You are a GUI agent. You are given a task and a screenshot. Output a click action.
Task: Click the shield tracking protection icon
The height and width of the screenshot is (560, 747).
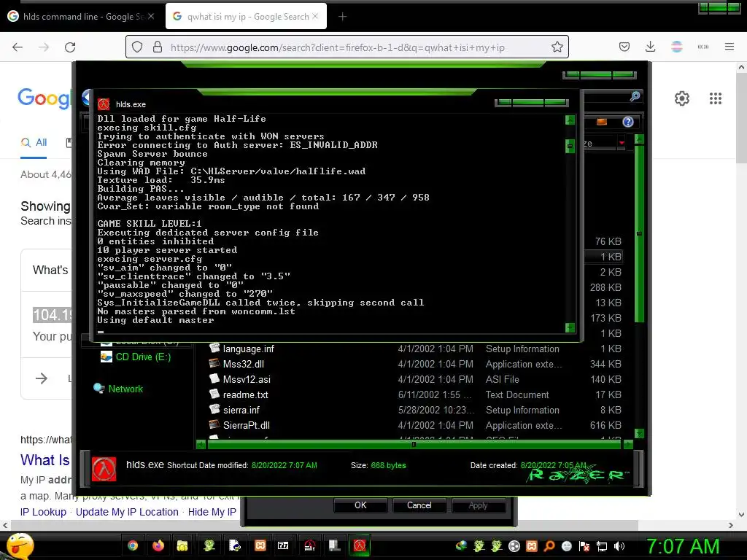click(137, 47)
